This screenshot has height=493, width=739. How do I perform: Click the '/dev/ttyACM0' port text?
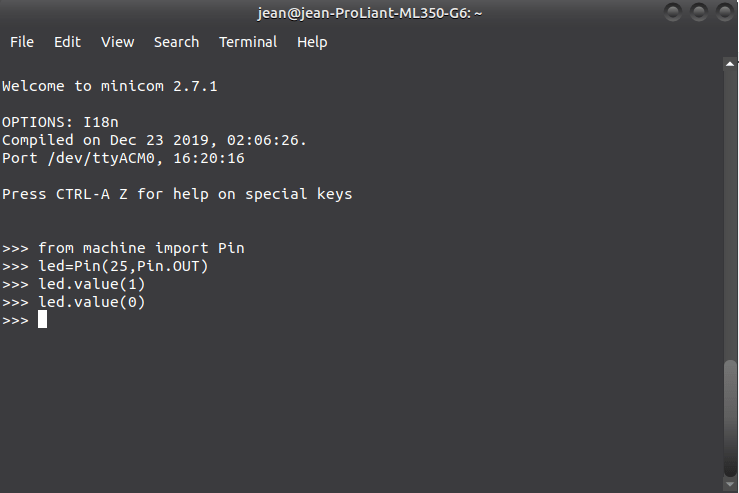(x=101, y=158)
